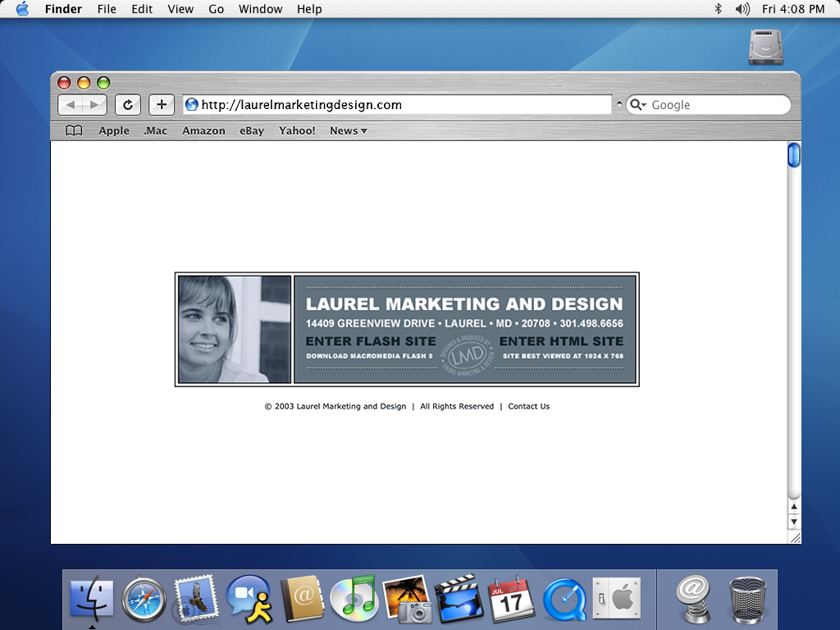Click DOWNLOAD MACROMEDIA FLASH 5 link
Screen dimensions: 840x630
click(x=369, y=356)
